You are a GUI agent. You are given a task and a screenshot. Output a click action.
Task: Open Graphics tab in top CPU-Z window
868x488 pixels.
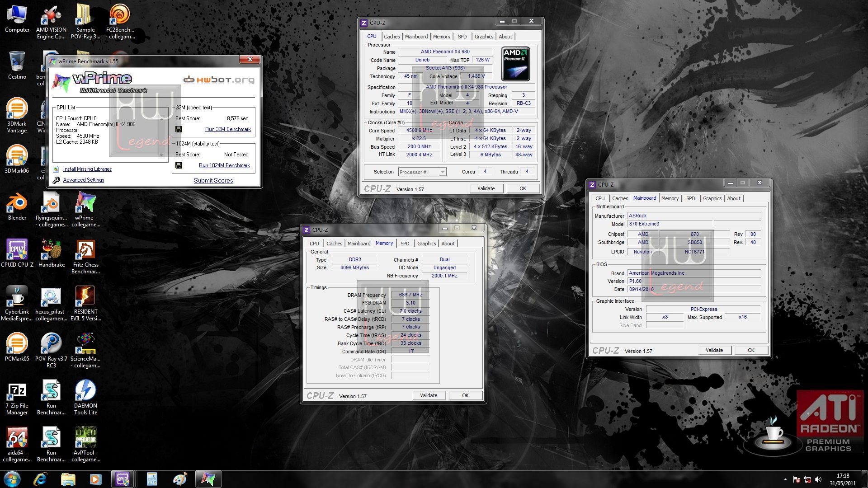[x=484, y=37]
